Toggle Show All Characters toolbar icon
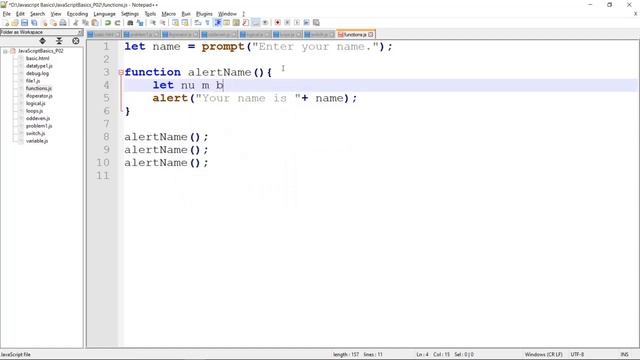This screenshot has height=360, width=640. pyautogui.click(x=207, y=23)
